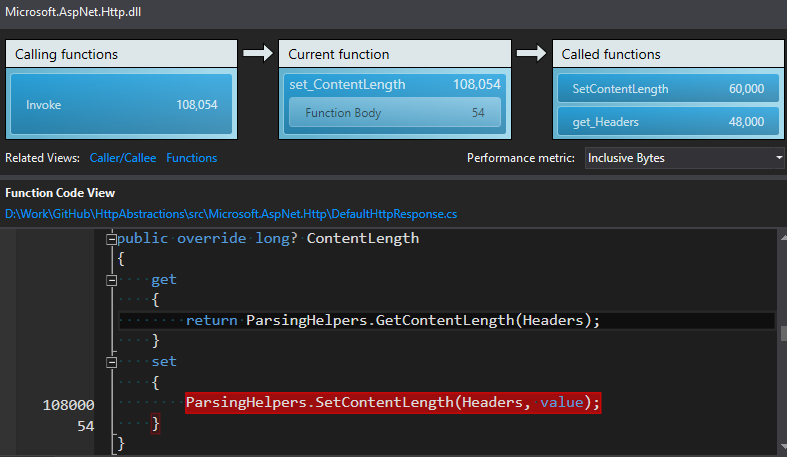Click the highlighted SetContentLength code line
Image resolution: width=787 pixels, height=457 pixels.
pos(393,402)
